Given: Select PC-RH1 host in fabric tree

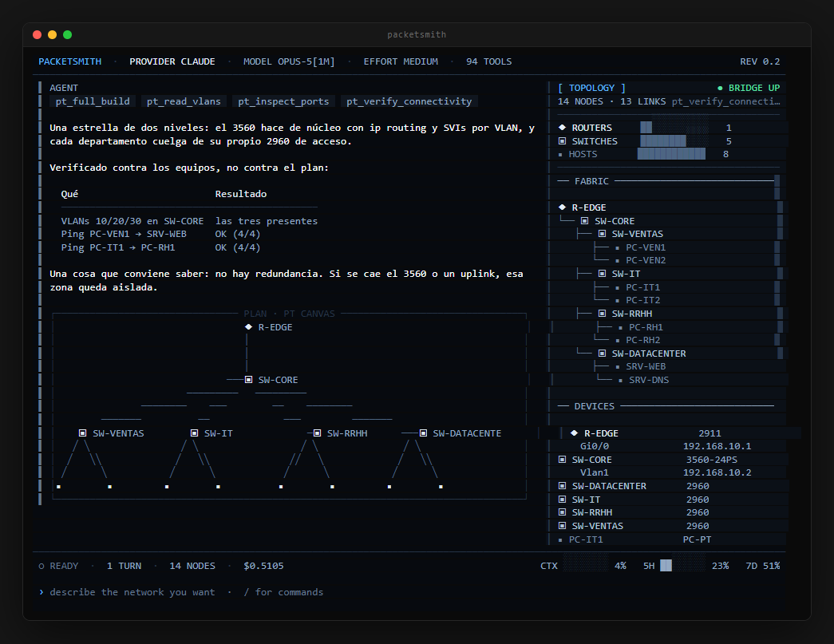Looking at the screenshot, I should pos(646,327).
